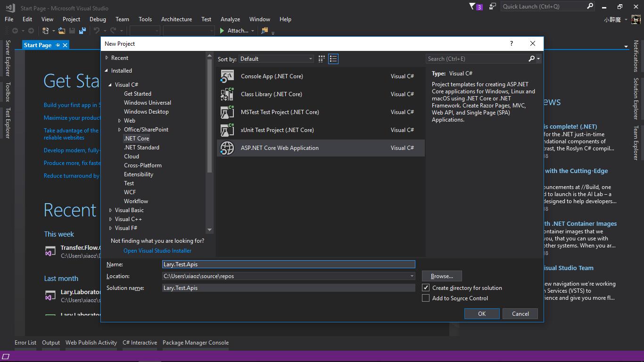Select ASP.NET Core Web Application template
This screenshot has height=362, width=644.
click(x=321, y=148)
